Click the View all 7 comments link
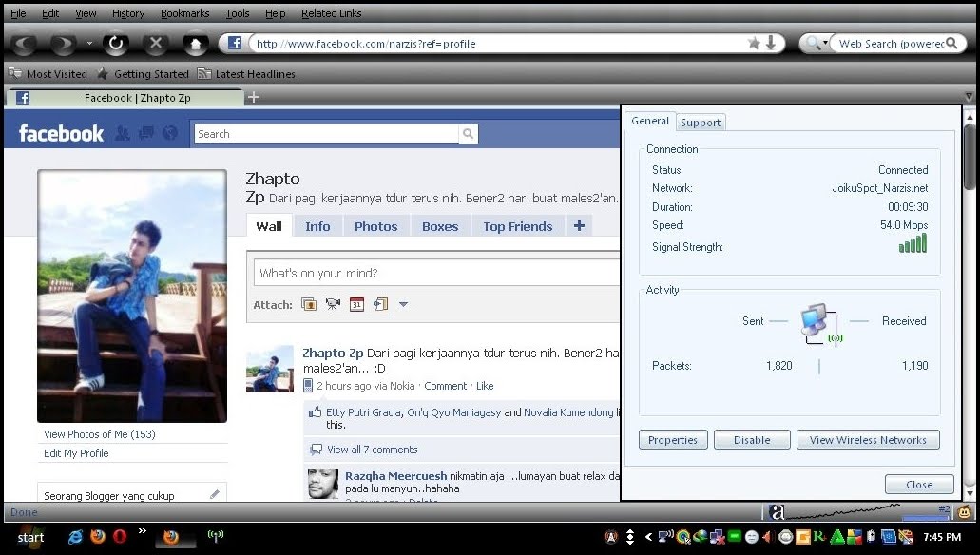 click(372, 450)
